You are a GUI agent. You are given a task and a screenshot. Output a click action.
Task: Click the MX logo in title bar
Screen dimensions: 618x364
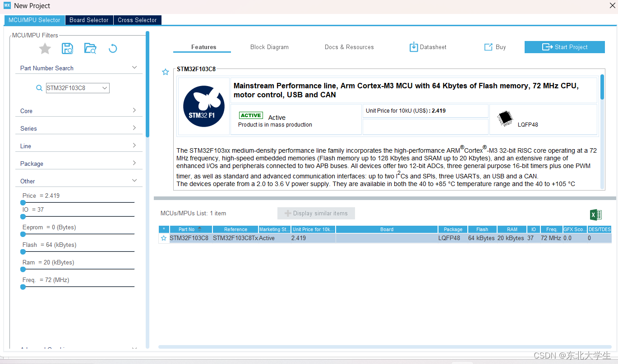coord(7,5)
